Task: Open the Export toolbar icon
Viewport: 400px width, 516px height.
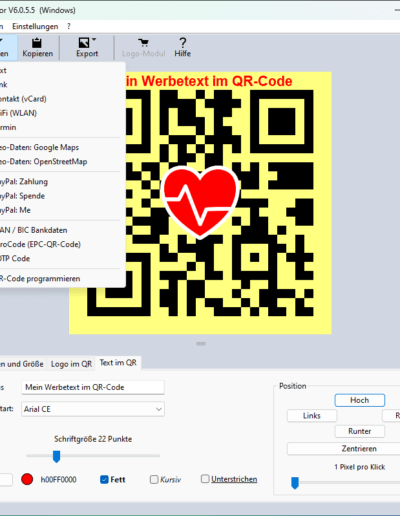Action: [x=84, y=43]
